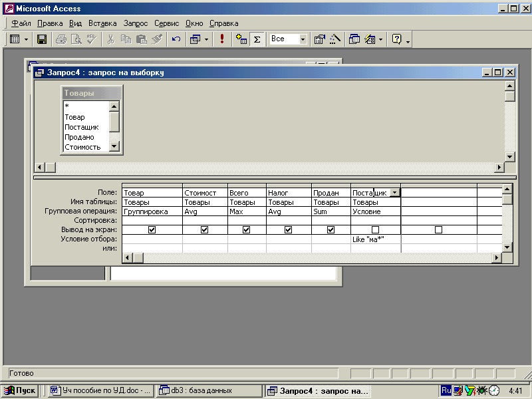Click the Print icon
The height and width of the screenshot is (399, 532).
(61, 39)
